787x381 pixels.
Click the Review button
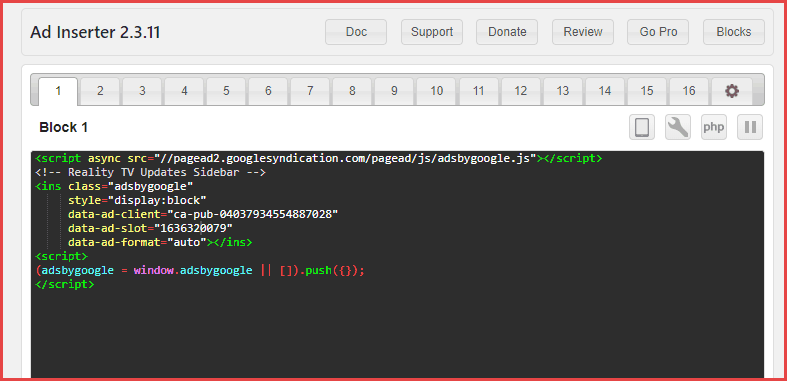[583, 32]
